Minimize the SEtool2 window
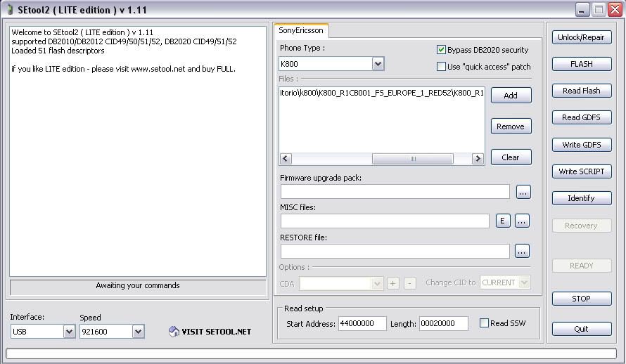The height and width of the screenshot is (364, 626). point(582,10)
